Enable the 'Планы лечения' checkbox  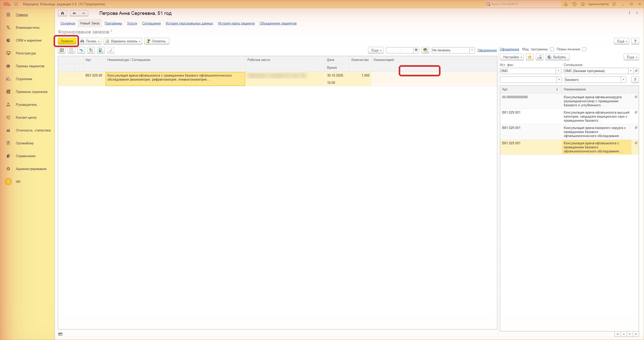(584, 49)
